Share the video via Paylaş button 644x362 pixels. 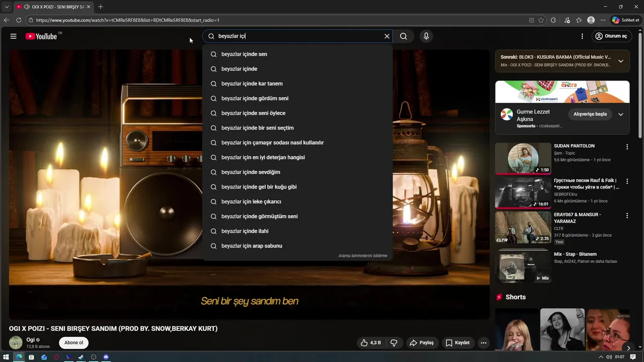click(x=422, y=343)
